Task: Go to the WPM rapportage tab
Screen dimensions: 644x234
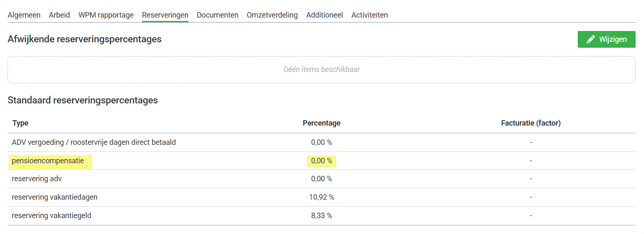Action: [106, 15]
